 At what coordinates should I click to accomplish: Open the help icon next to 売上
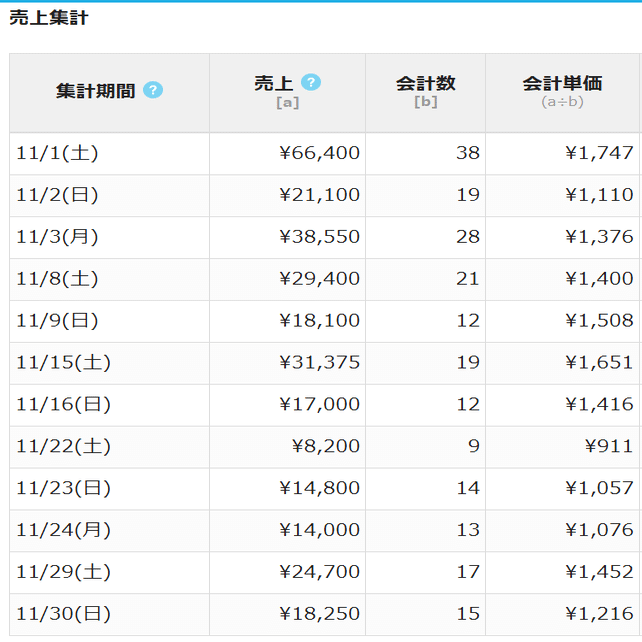[x=311, y=82]
